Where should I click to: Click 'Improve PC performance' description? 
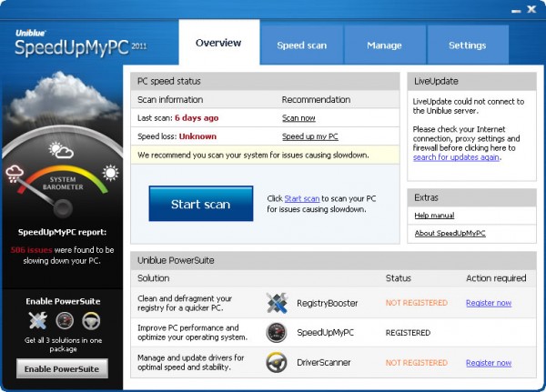coord(192,333)
